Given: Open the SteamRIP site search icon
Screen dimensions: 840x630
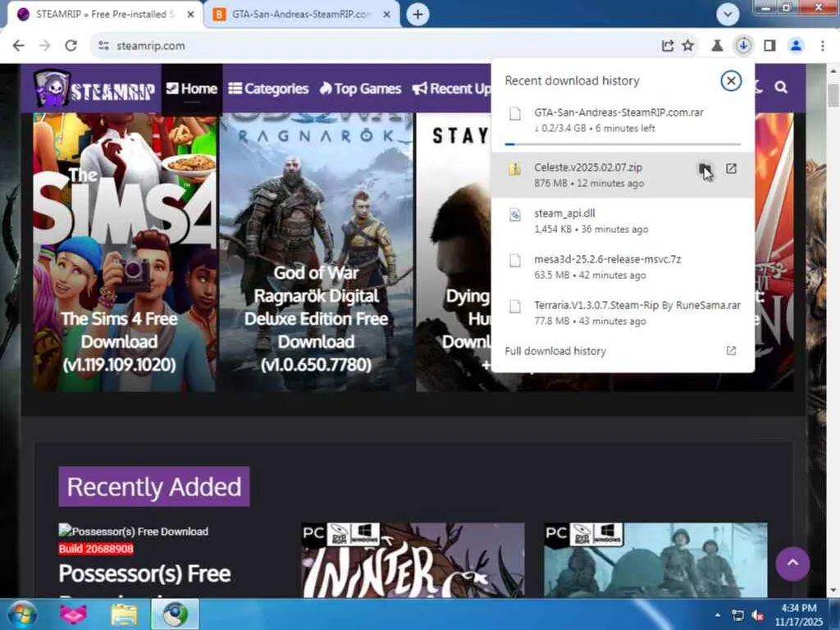Looking at the screenshot, I should coord(781,87).
